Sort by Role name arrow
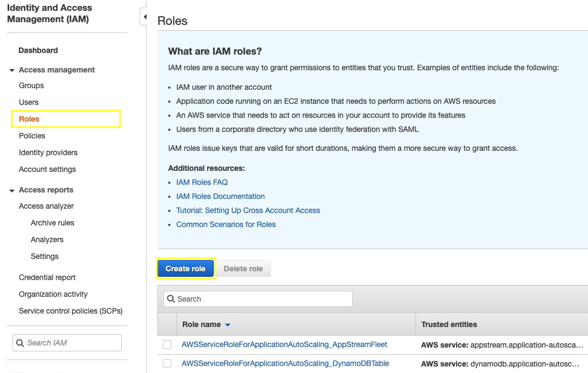Image resolution: width=588 pixels, height=373 pixels. pos(228,325)
